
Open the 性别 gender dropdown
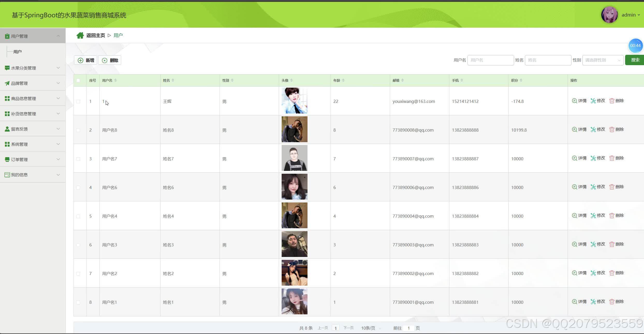tap(603, 60)
